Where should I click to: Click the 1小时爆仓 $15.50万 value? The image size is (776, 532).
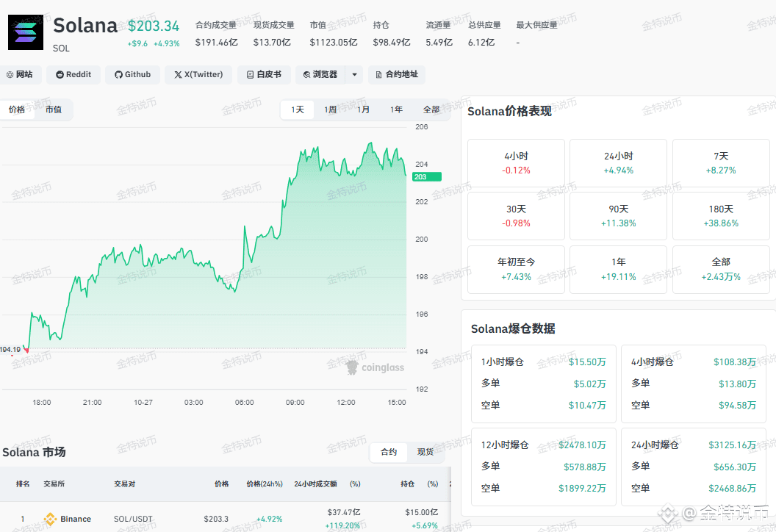point(587,362)
